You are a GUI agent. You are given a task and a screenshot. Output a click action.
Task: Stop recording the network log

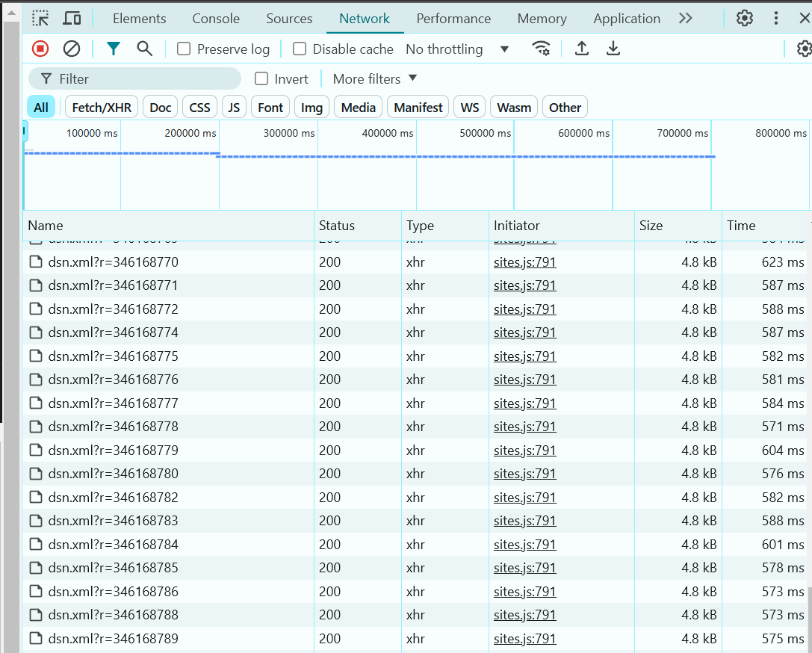point(40,49)
